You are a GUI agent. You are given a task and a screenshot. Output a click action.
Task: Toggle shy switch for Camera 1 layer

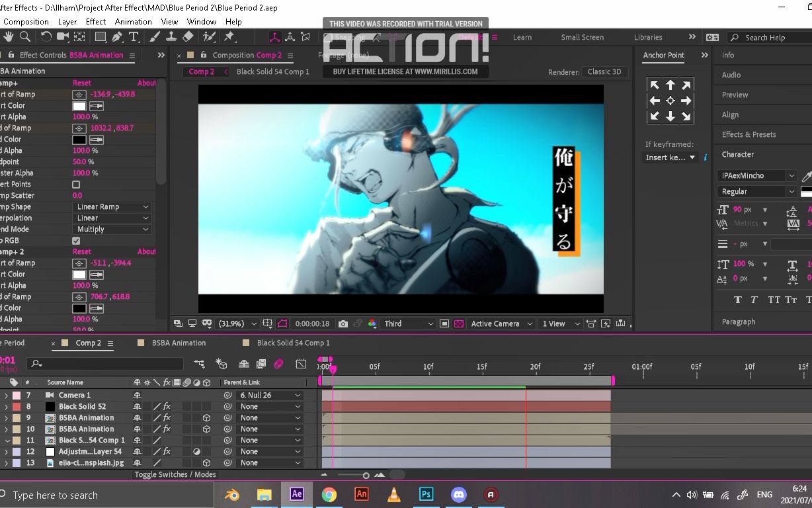click(x=137, y=396)
